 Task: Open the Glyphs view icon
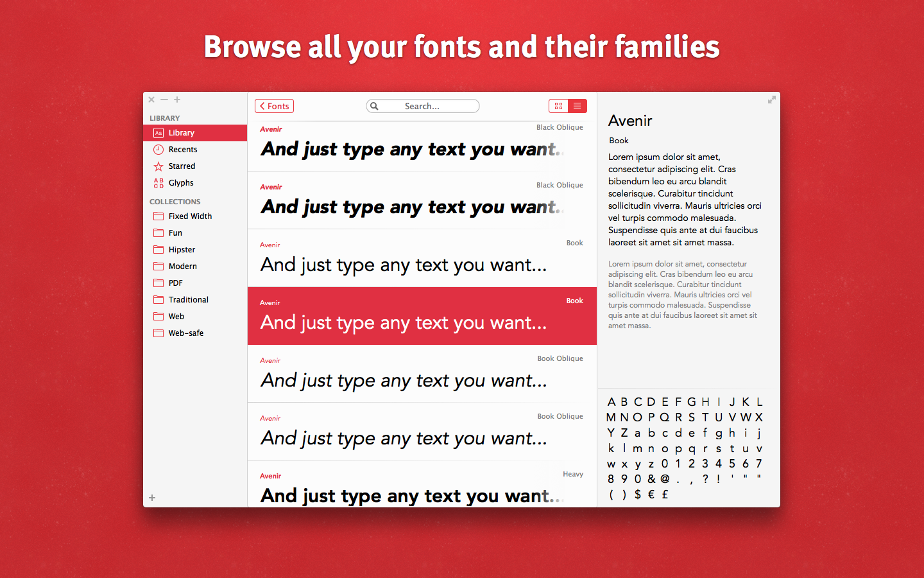coord(158,183)
